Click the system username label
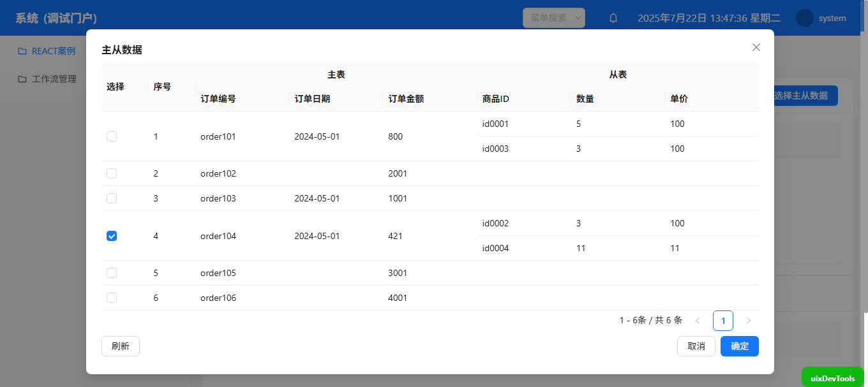The image size is (868, 387). tap(832, 18)
